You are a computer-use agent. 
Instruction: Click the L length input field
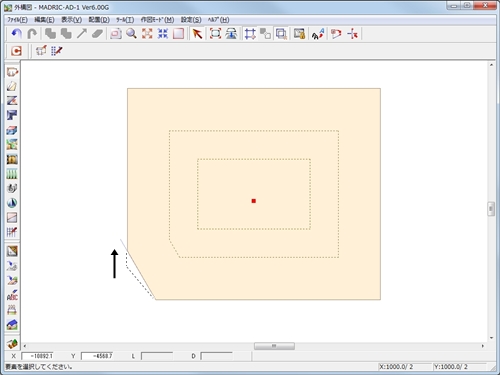[x=157, y=356]
